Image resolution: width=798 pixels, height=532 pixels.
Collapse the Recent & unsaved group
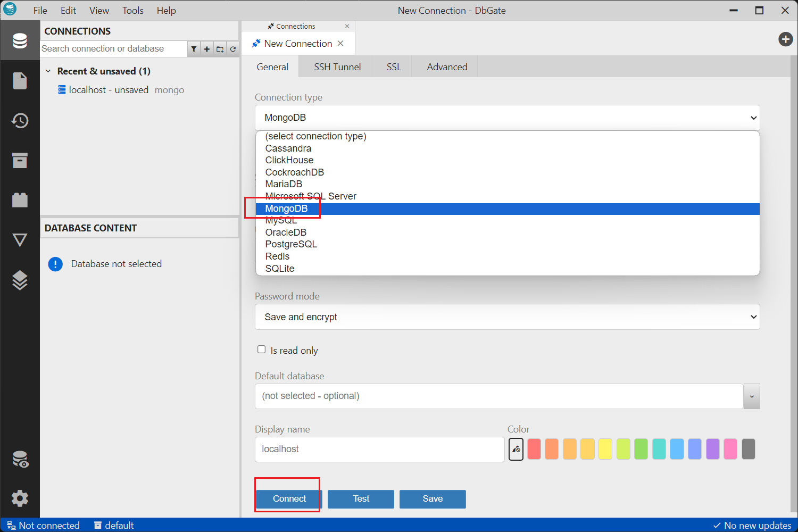(x=48, y=71)
